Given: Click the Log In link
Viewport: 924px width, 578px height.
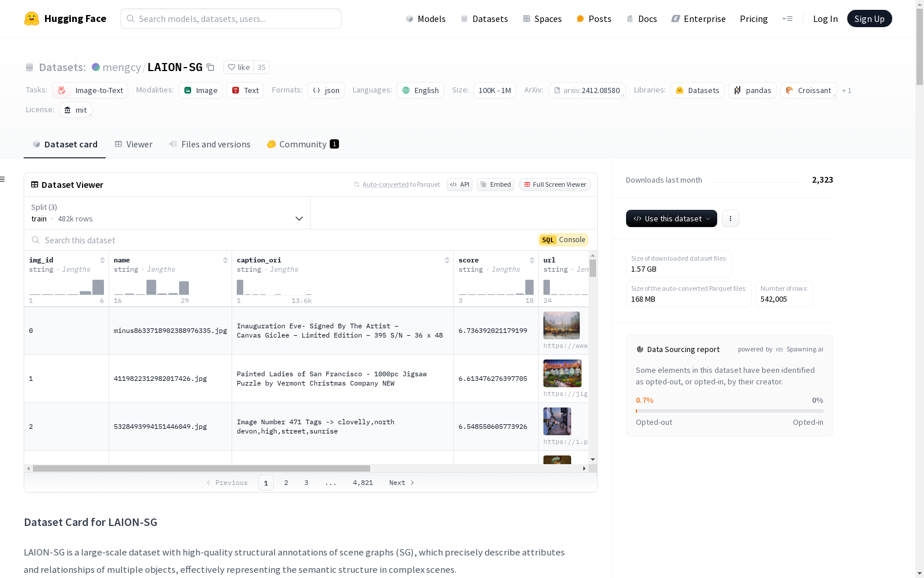Looking at the screenshot, I should [x=825, y=18].
